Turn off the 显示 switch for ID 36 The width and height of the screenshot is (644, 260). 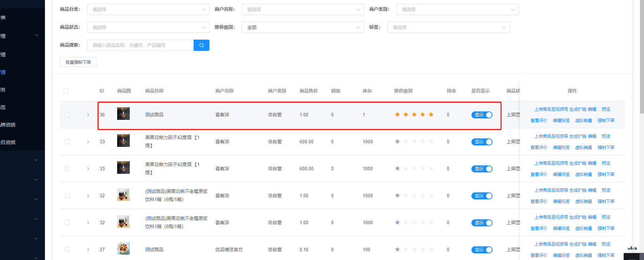(x=482, y=115)
